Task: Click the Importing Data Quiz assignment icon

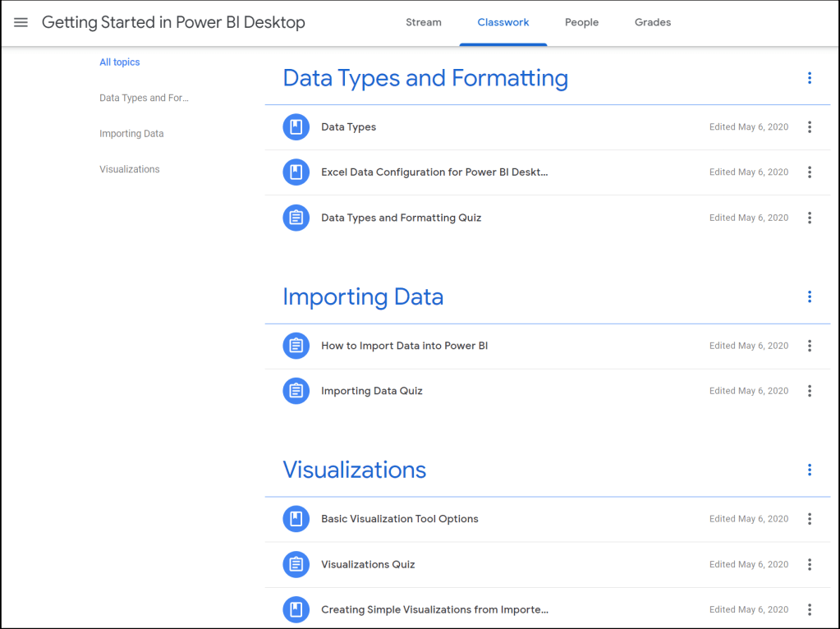Action: [296, 391]
